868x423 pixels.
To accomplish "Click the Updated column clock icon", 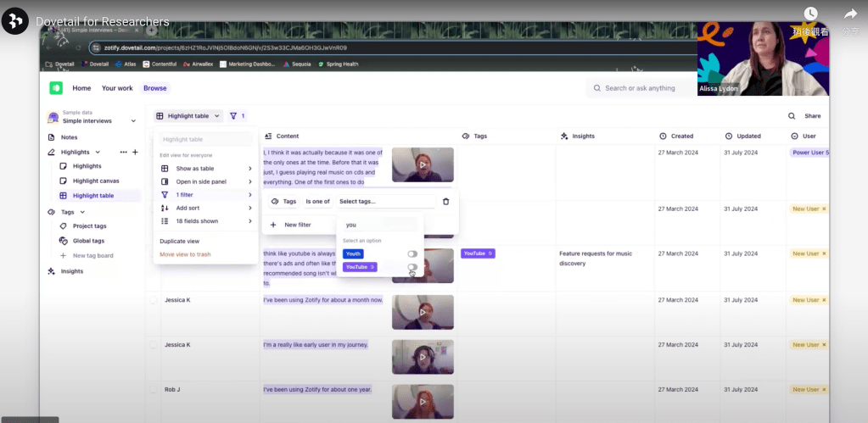I will [729, 136].
